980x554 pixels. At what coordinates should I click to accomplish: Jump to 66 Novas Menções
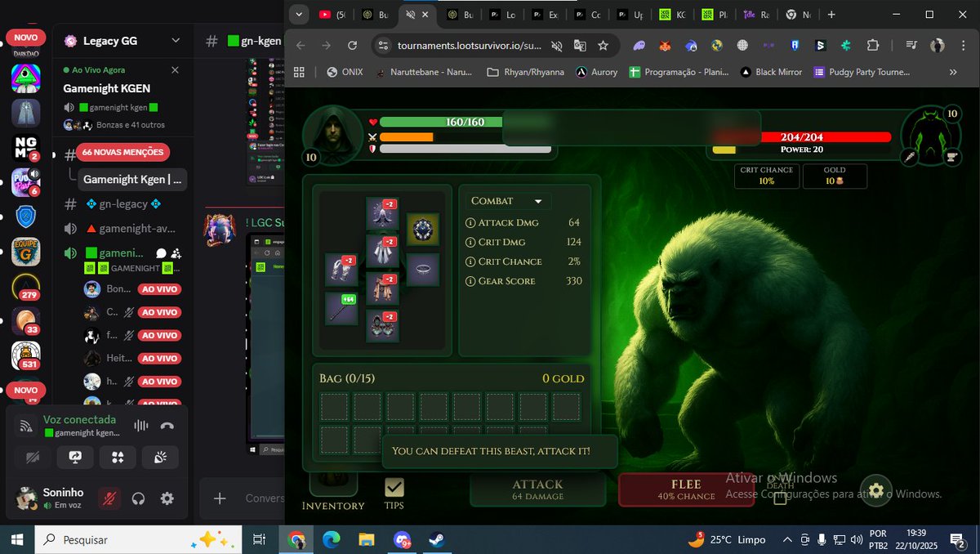pyautogui.click(x=122, y=152)
